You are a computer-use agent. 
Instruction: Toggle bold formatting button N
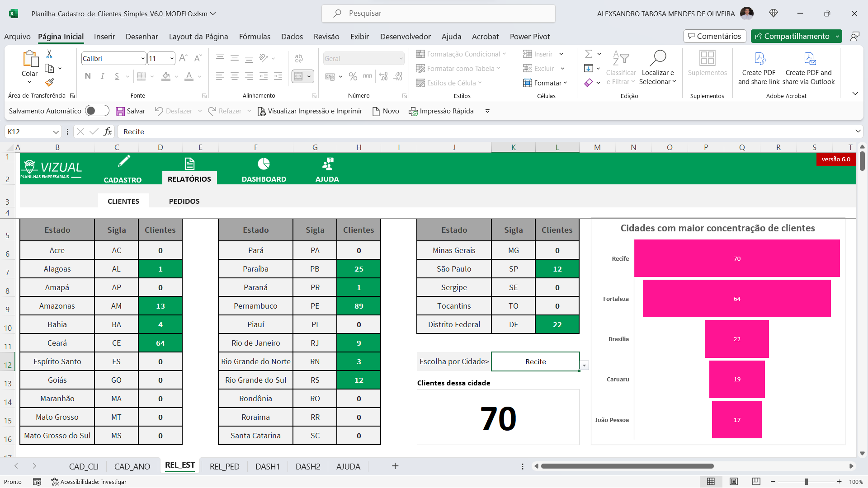(x=88, y=76)
